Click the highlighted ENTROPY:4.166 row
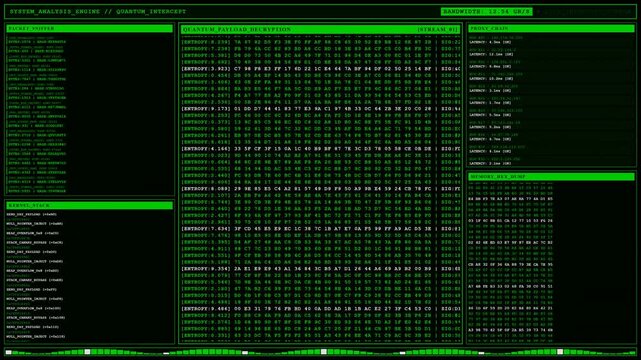The height and width of the screenshot is (360, 641). point(321,149)
